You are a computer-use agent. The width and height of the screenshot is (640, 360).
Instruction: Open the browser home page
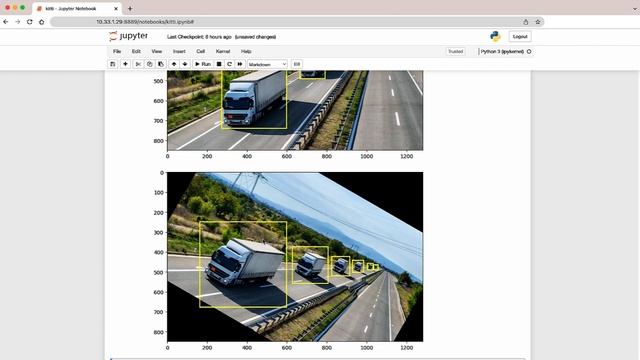(42, 22)
